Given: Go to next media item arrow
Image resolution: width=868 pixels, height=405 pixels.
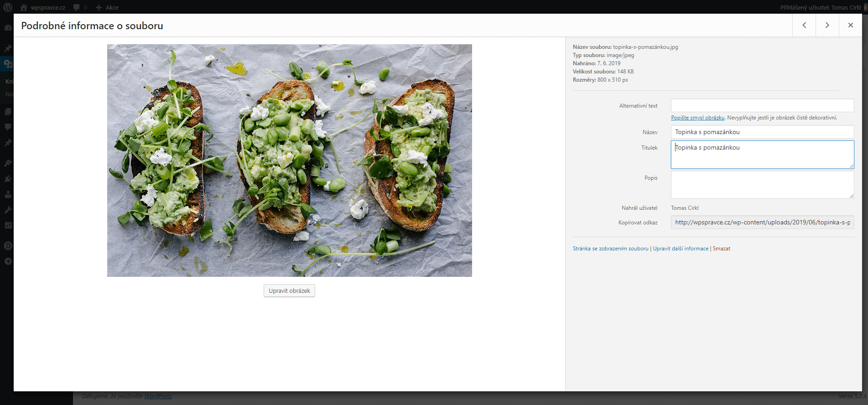Looking at the screenshot, I should point(827,25).
